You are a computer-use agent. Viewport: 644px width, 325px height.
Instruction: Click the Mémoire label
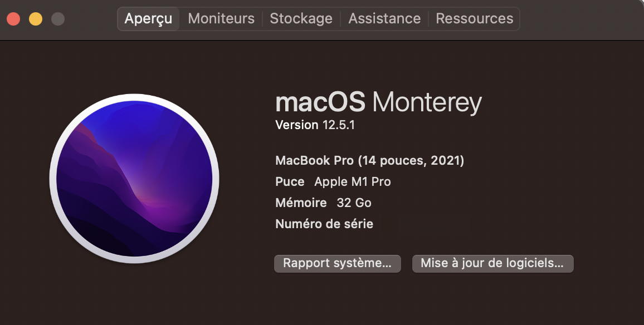(x=301, y=203)
